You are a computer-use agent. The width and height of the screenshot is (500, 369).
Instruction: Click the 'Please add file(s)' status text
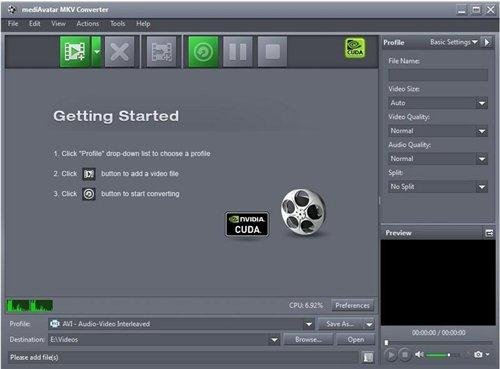(x=34, y=357)
